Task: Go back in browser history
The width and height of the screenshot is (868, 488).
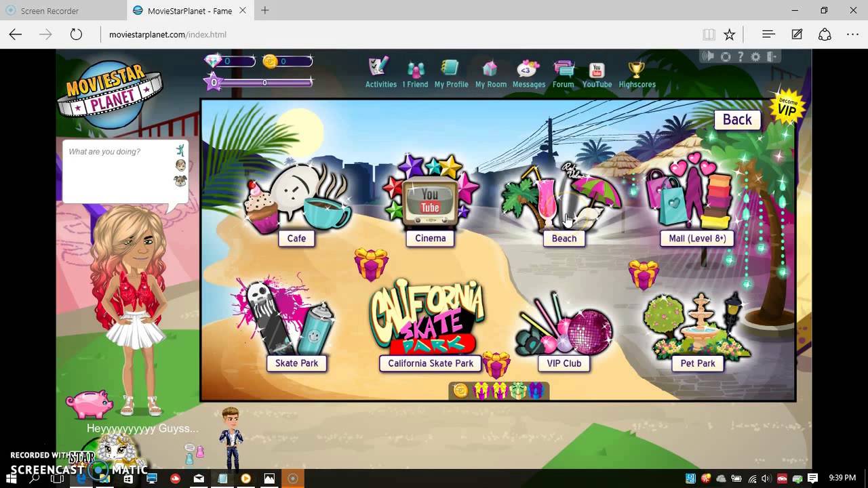Action: click(x=16, y=35)
